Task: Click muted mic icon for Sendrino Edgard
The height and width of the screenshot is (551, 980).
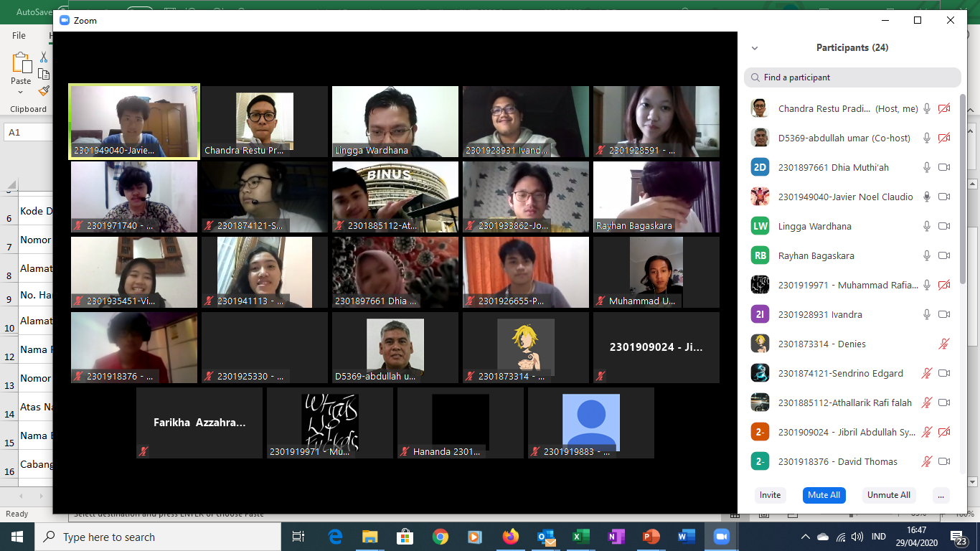Action: coord(927,373)
